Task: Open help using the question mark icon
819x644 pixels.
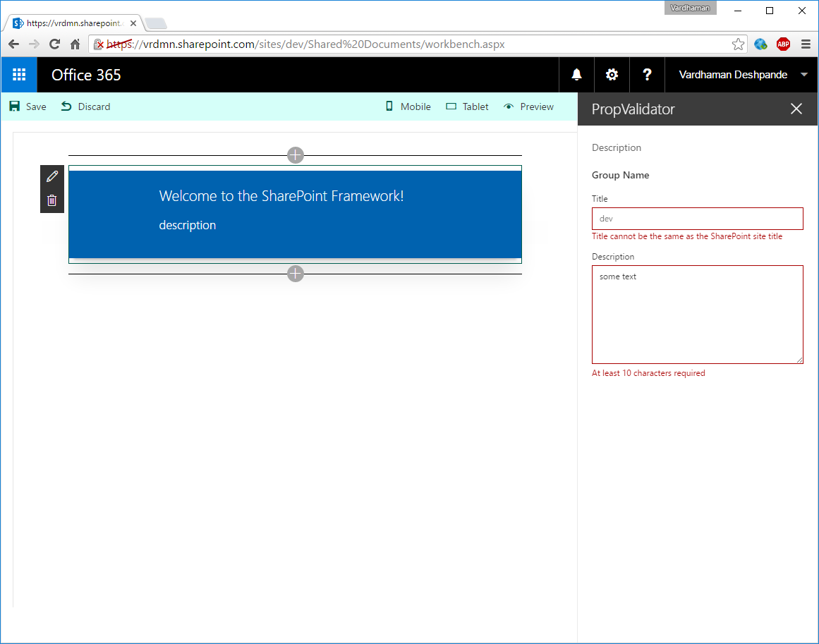Action: click(647, 75)
